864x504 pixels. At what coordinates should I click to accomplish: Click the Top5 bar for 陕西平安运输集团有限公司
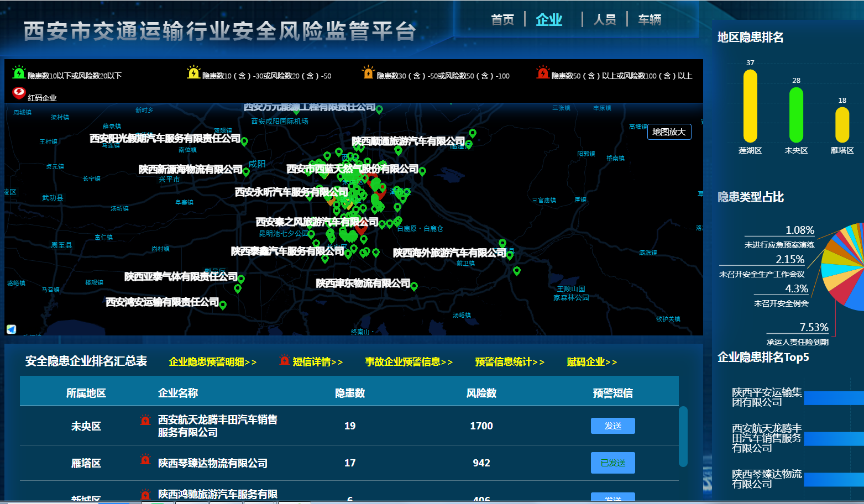(834, 398)
